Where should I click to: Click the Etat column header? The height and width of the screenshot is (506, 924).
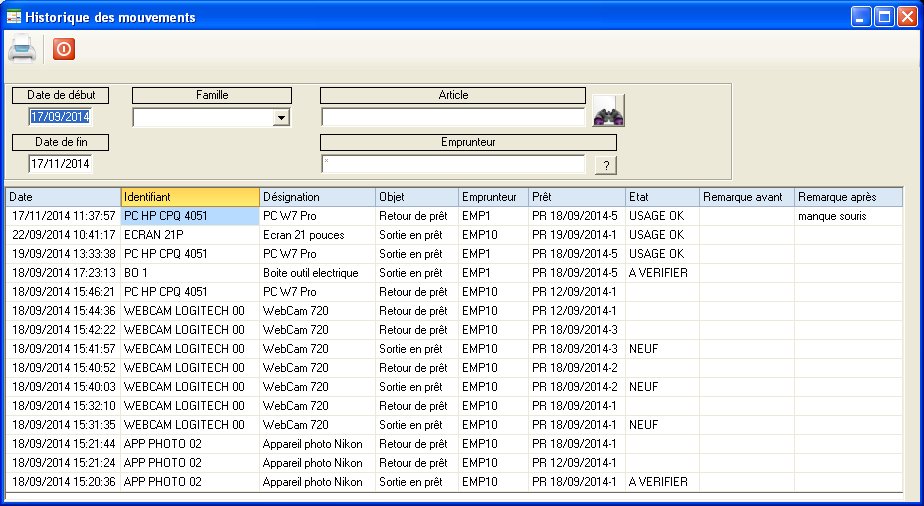click(660, 197)
